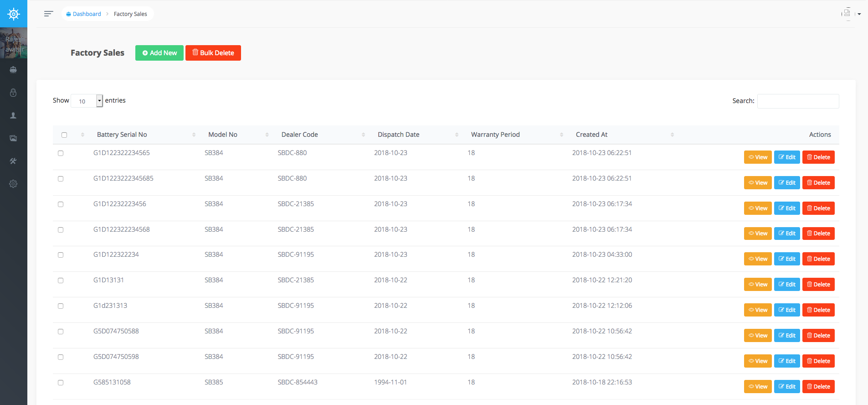Check the row G1D122322234565 checkbox
Image resolution: width=868 pixels, height=405 pixels.
pyautogui.click(x=61, y=153)
